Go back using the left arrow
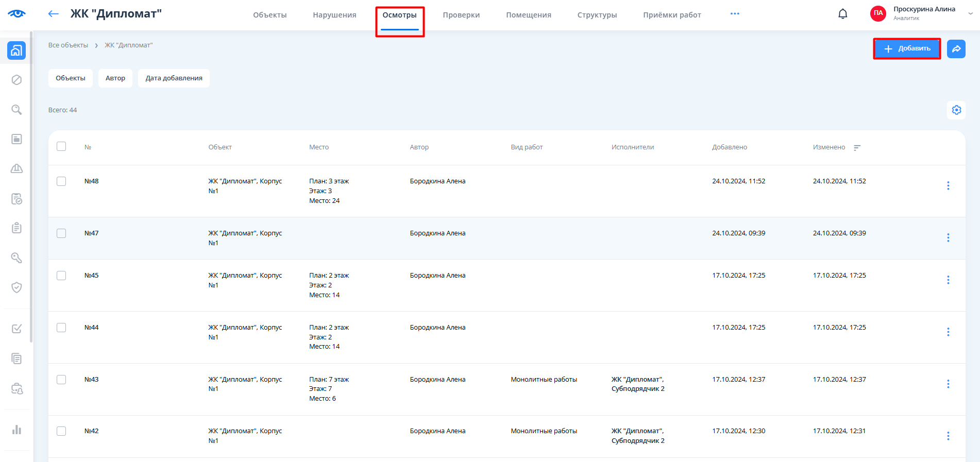980x462 pixels. (53, 14)
